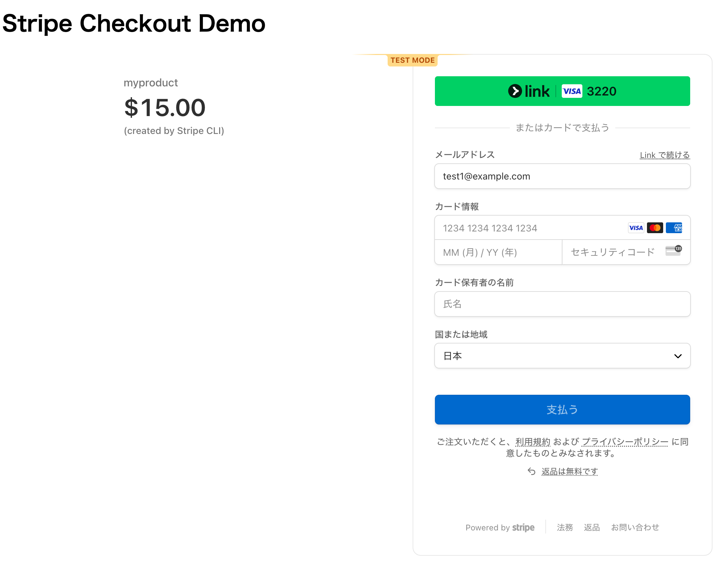The width and height of the screenshot is (728, 579).
Task: Open the 日本 country dropdown
Action: (x=554, y=356)
